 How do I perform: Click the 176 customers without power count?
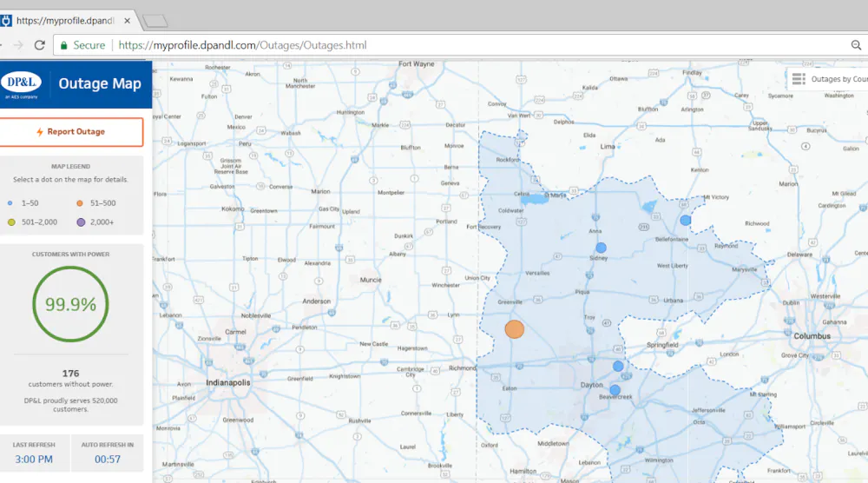click(x=71, y=374)
